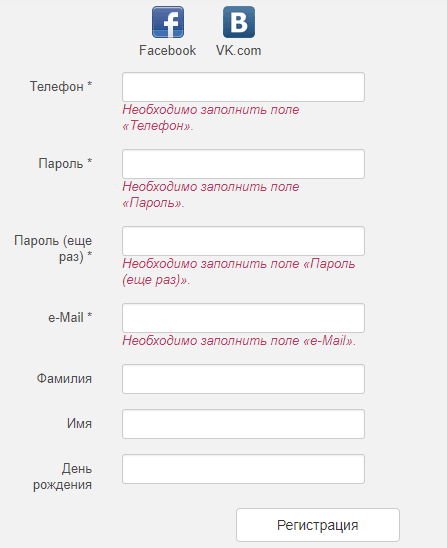Screen dimensions: 447x548
Task: Click the «Телефон» required-field error message
Action: [211, 117]
